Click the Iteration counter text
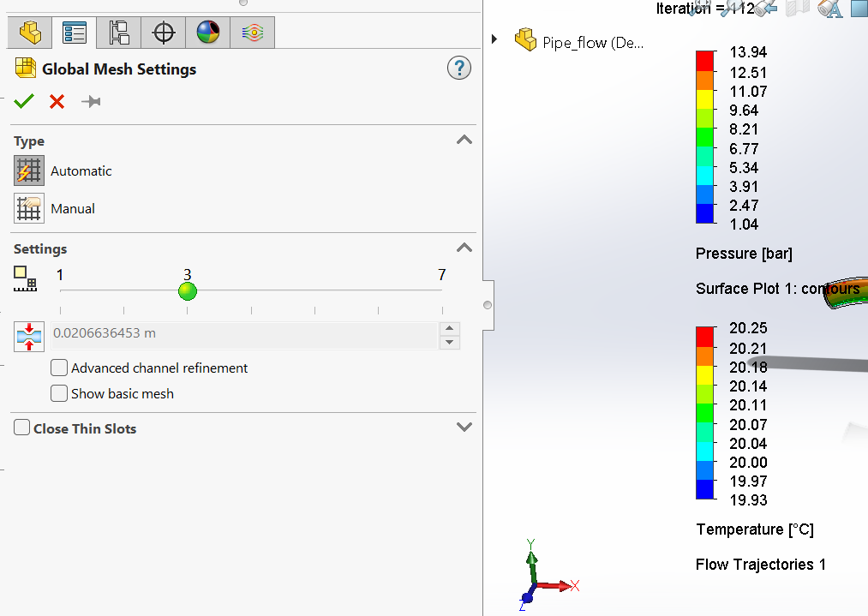 pyautogui.click(x=706, y=9)
